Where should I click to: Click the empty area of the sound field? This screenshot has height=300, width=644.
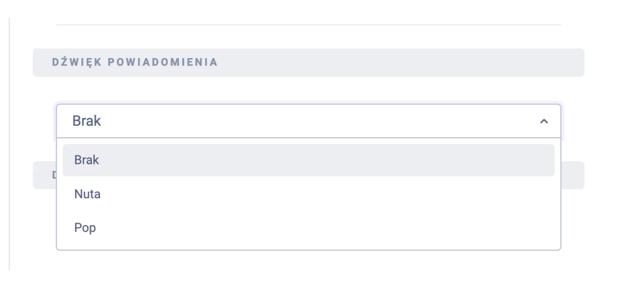pyautogui.click(x=307, y=121)
